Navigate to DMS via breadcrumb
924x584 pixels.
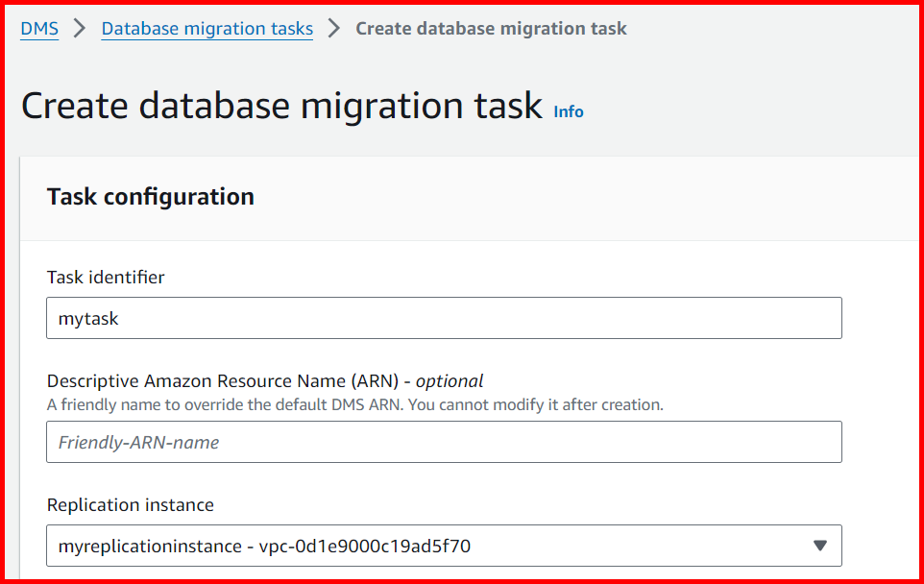tap(38, 28)
